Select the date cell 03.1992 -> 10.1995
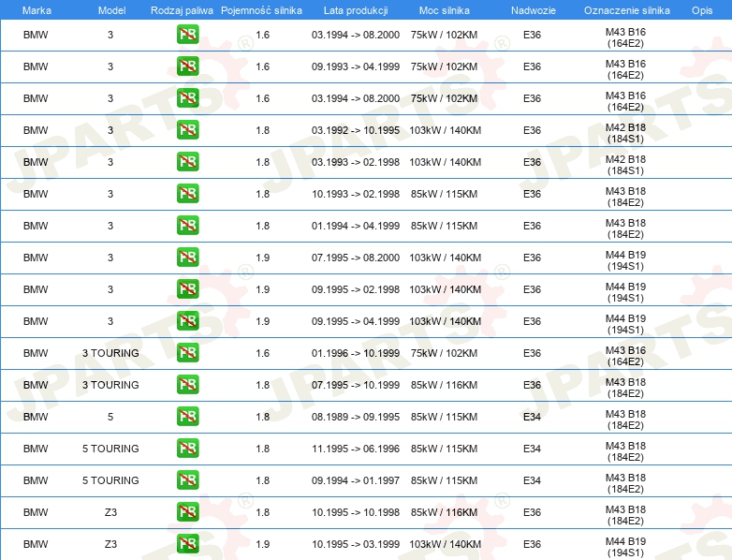 pos(356,130)
